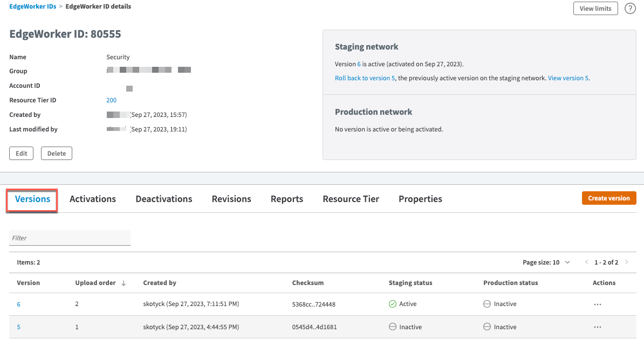644x354 pixels.
Task: Open the Deactivations tab
Action: coord(164,199)
